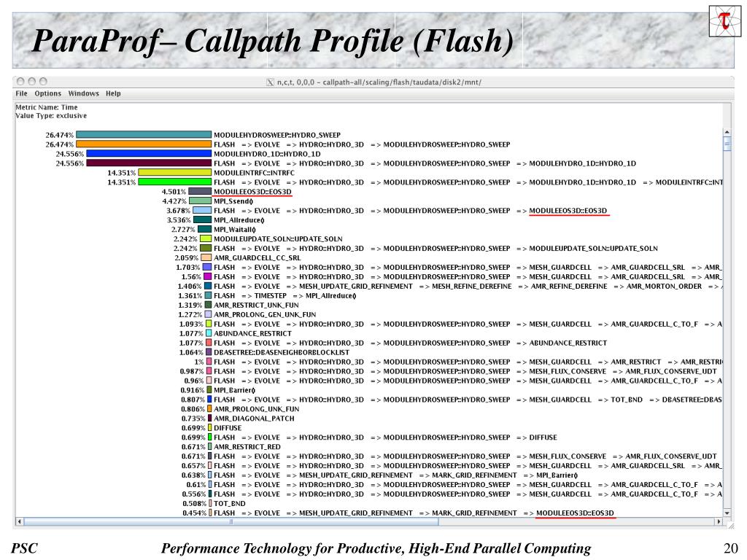Select AMR_PROLONG_GEN_UNK_FUN row label

click(x=264, y=315)
